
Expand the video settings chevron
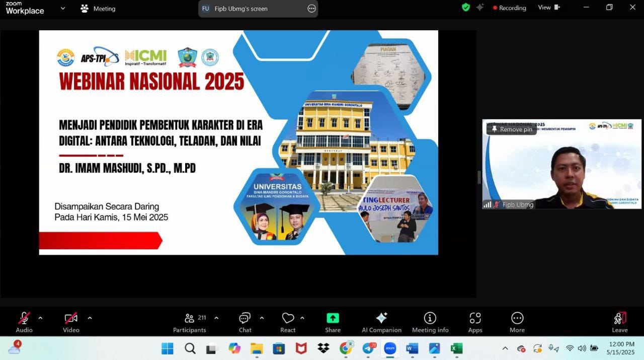90,318
